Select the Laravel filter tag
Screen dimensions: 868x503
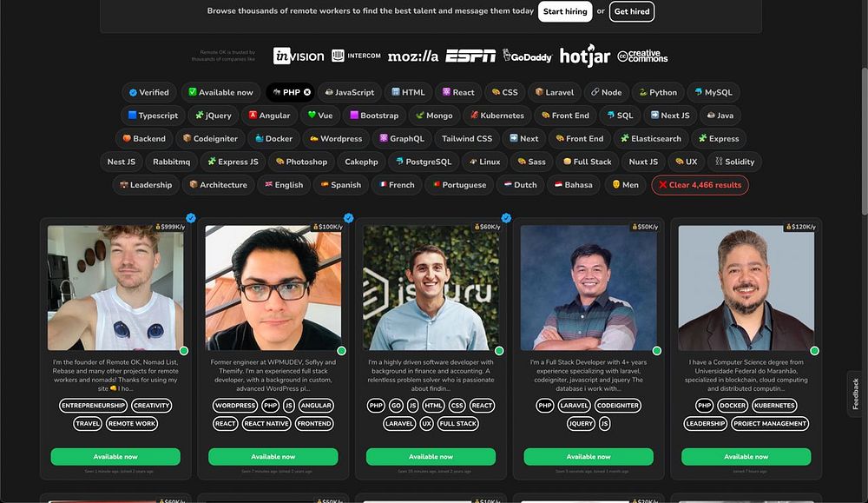pos(554,92)
